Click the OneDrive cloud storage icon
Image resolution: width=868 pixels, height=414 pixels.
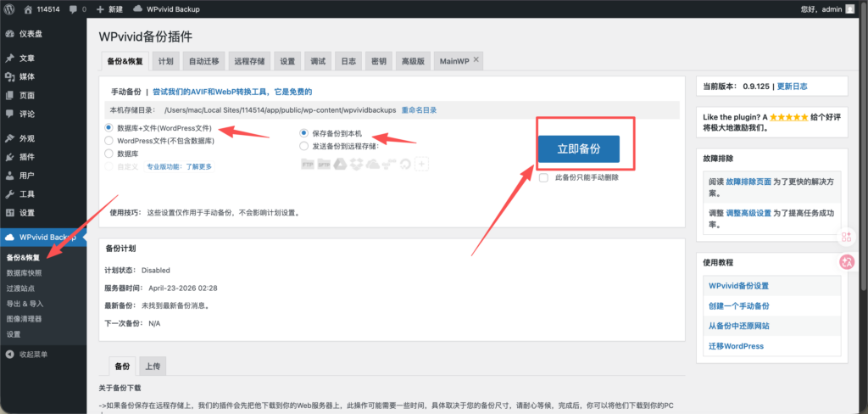(x=374, y=164)
